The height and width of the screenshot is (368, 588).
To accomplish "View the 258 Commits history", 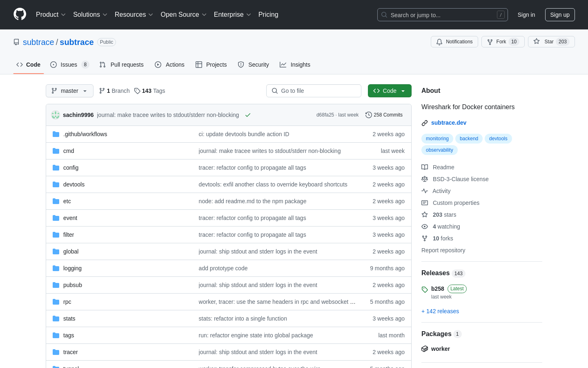I will [x=384, y=115].
